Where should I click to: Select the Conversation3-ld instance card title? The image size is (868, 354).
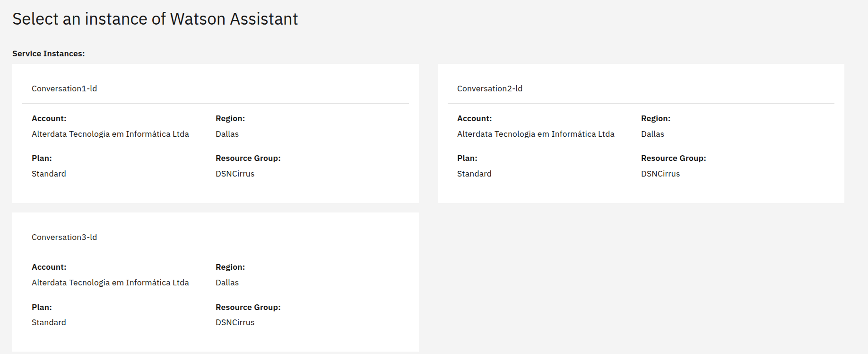(x=64, y=237)
